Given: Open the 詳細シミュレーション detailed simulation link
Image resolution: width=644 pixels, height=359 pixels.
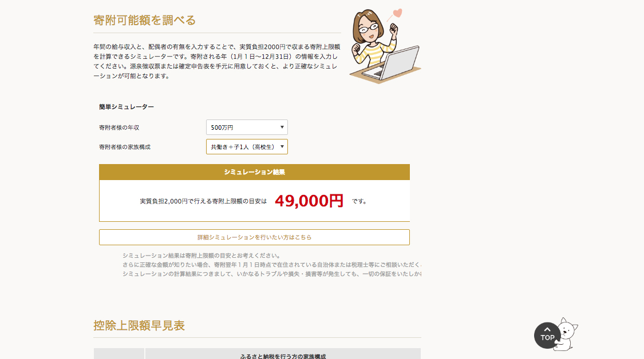Looking at the screenshot, I should pyautogui.click(x=254, y=237).
